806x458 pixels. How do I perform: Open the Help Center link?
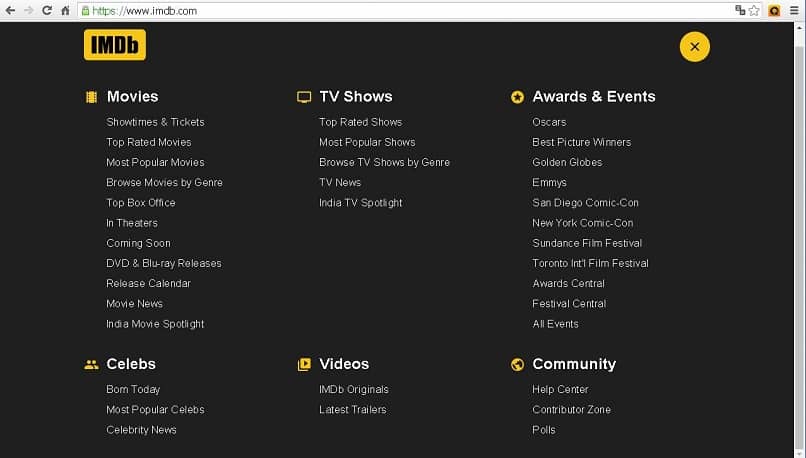[560, 390]
